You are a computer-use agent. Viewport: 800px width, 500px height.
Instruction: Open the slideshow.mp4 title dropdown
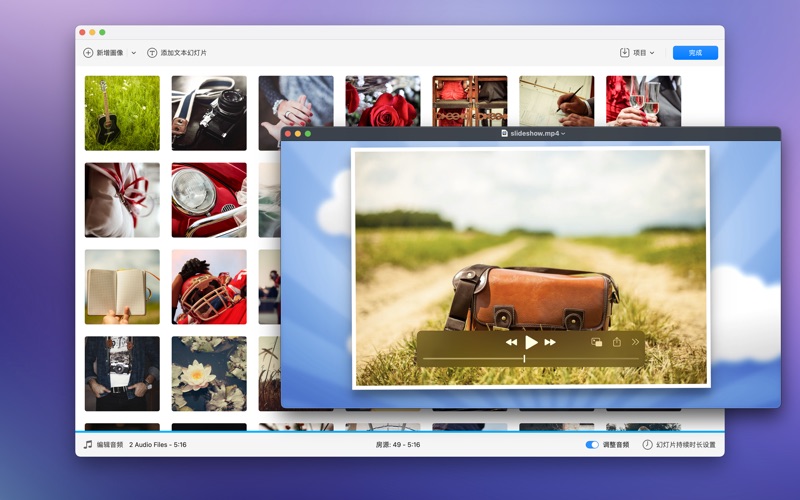pyautogui.click(x=563, y=133)
